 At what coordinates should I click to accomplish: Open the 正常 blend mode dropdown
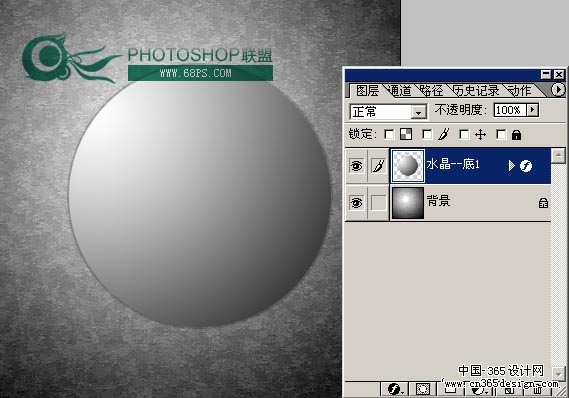(x=388, y=112)
